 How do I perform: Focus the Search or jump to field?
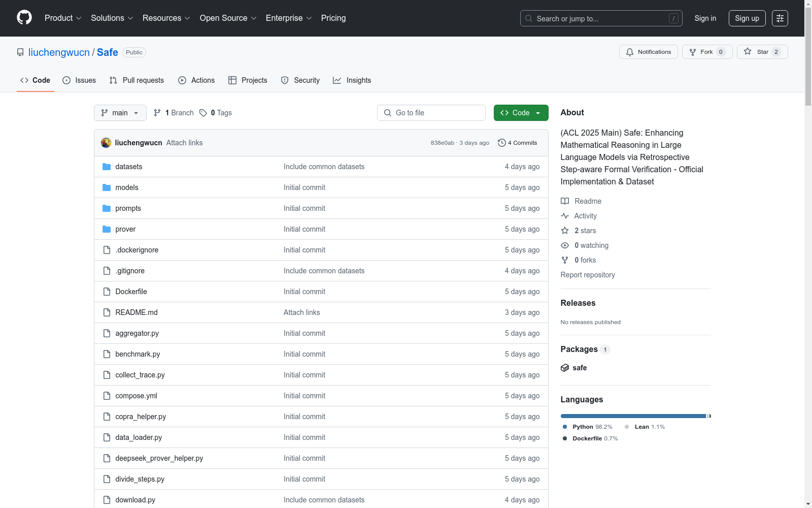(601, 18)
